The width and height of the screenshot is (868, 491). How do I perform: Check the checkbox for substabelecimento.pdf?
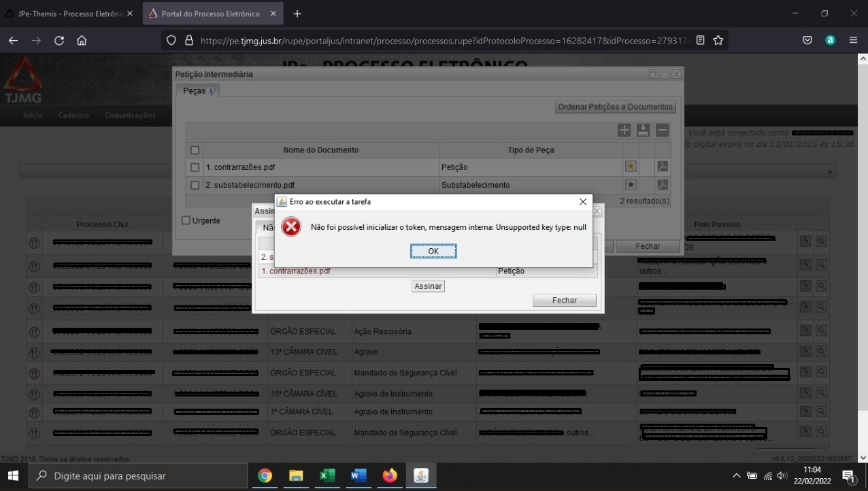coord(194,184)
